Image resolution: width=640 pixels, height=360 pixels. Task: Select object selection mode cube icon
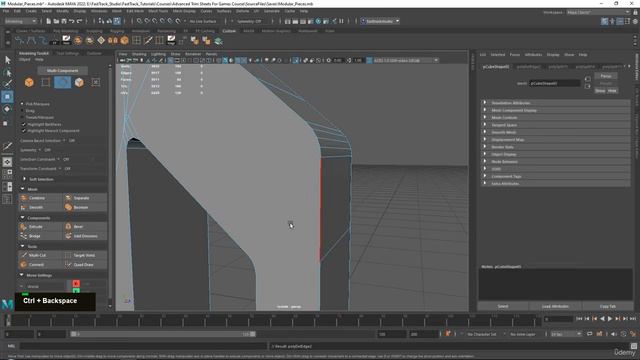(29, 82)
